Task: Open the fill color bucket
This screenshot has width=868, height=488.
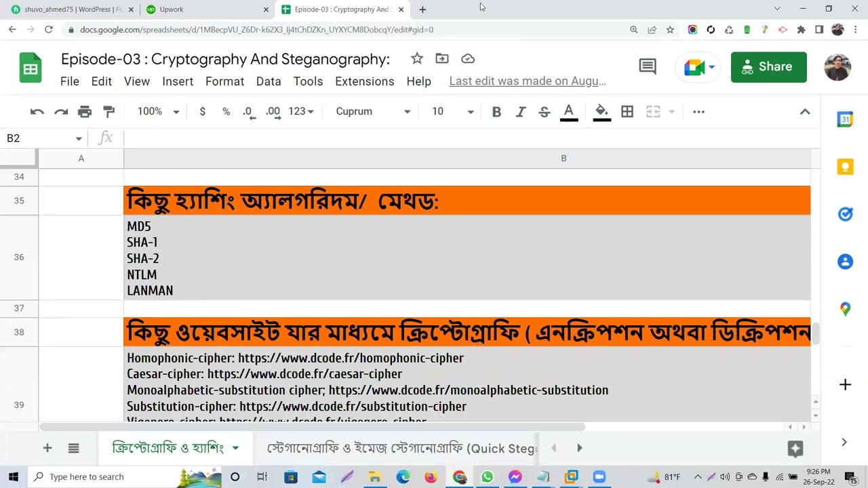Action: (x=601, y=112)
